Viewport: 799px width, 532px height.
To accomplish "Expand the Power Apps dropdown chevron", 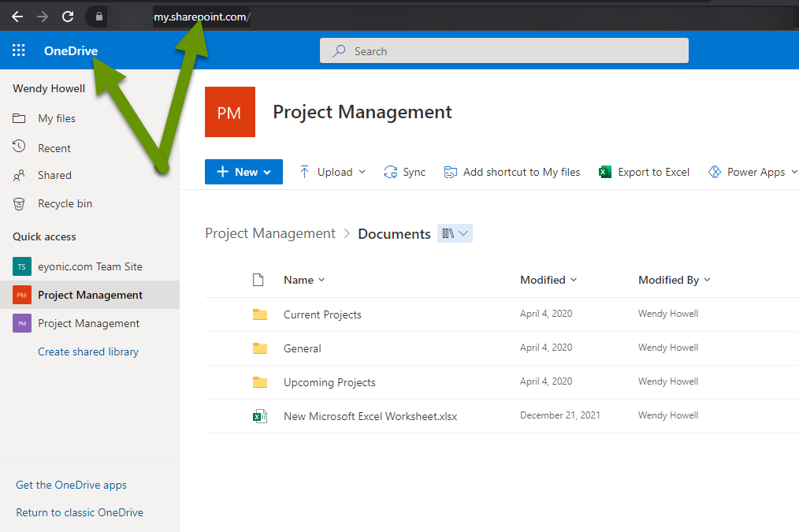I will pyautogui.click(x=794, y=172).
